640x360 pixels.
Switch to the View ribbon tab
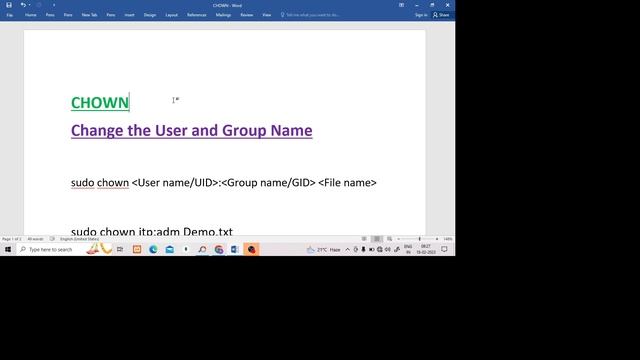tap(267, 15)
